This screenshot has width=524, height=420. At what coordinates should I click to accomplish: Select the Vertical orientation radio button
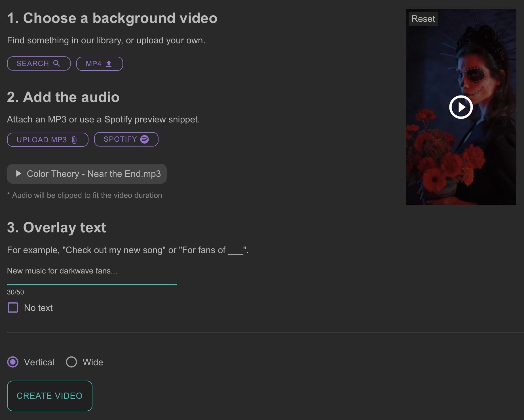coord(13,362)
